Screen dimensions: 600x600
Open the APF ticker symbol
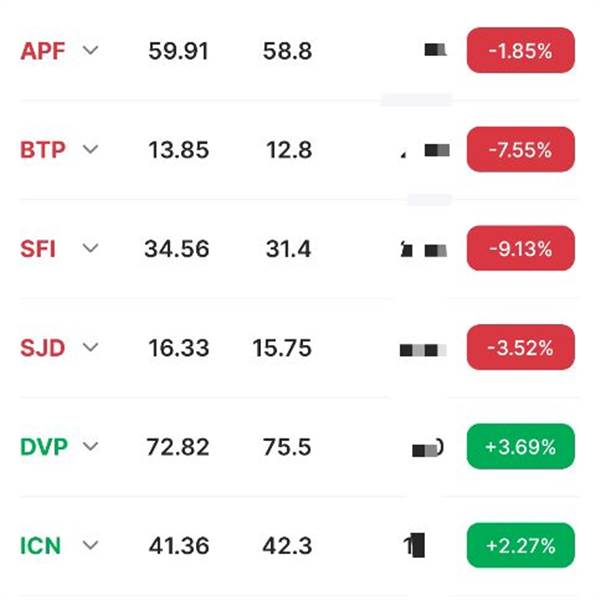click(x=42, y=51)
